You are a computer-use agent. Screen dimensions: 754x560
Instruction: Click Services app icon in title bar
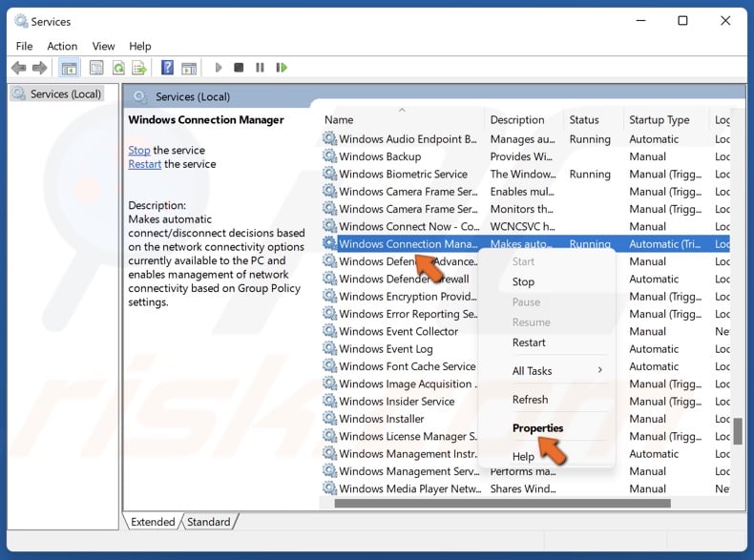click(x=21, y=21)
